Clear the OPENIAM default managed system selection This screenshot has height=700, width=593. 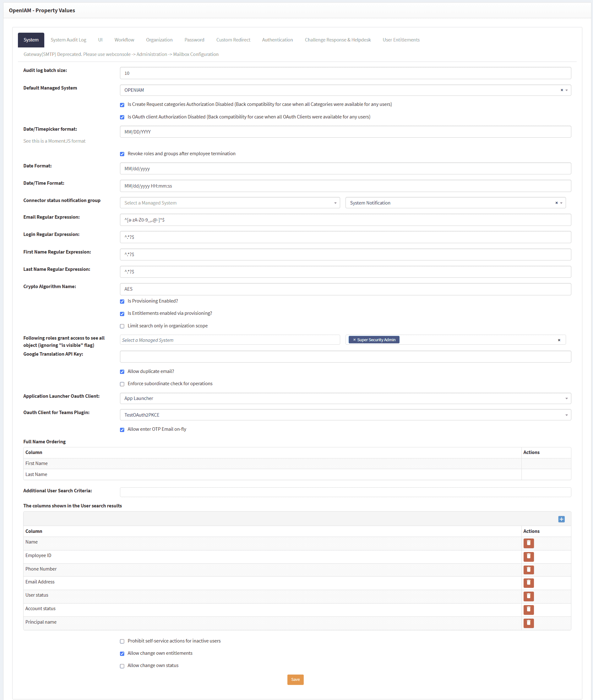561,90
